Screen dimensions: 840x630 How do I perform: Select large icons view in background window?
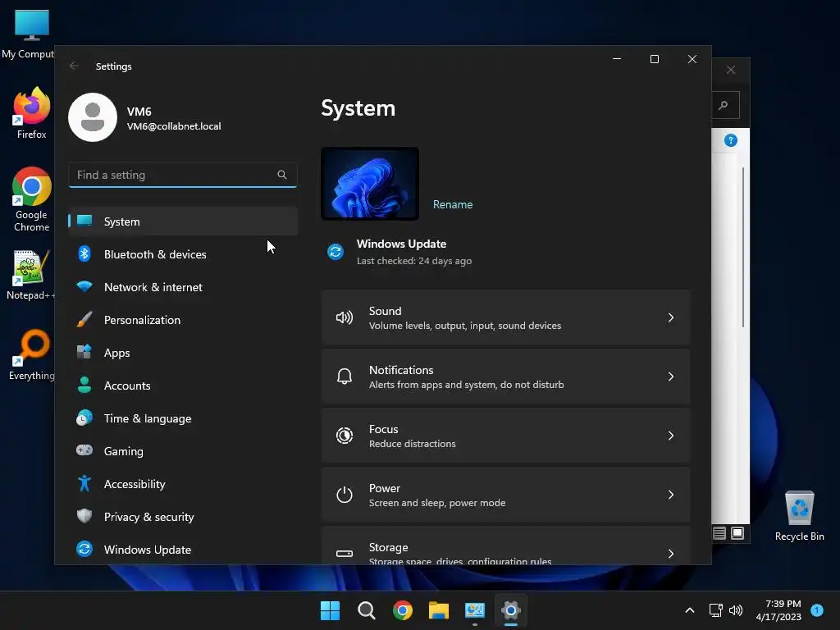[737, 533]
